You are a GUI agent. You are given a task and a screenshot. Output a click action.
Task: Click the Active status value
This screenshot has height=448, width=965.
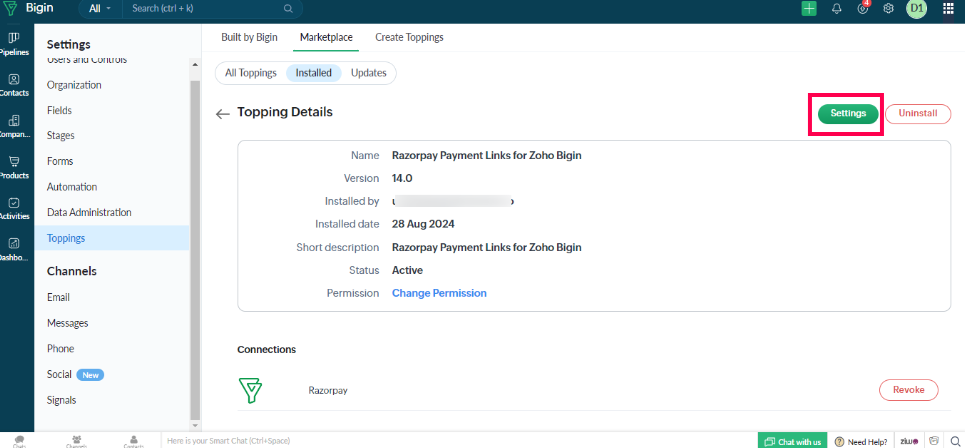(407, 271)
